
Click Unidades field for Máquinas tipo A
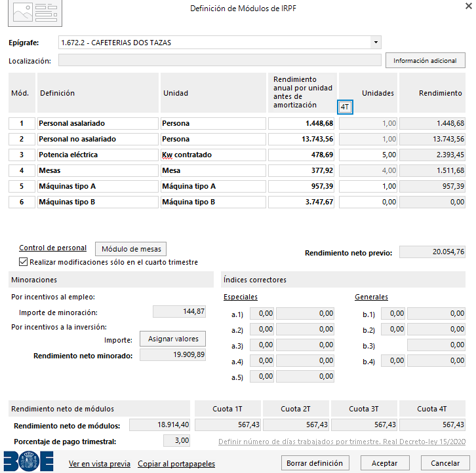[x=368, y=186]
